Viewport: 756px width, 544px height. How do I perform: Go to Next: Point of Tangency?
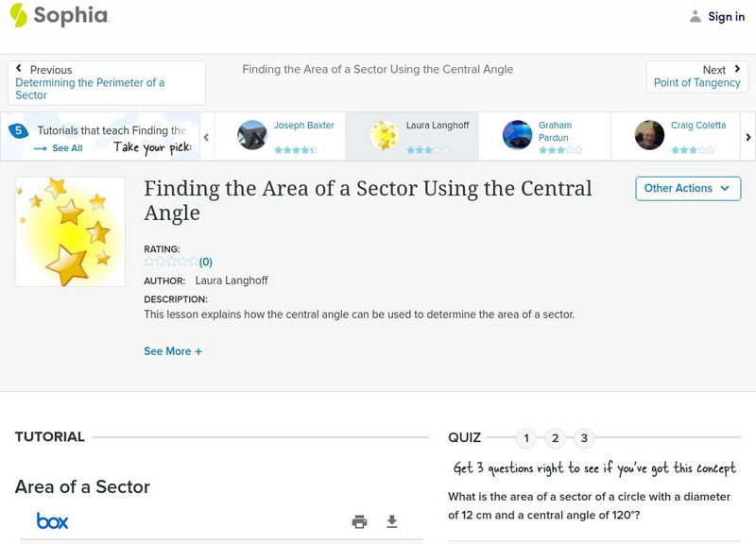(x=696, y=76)
